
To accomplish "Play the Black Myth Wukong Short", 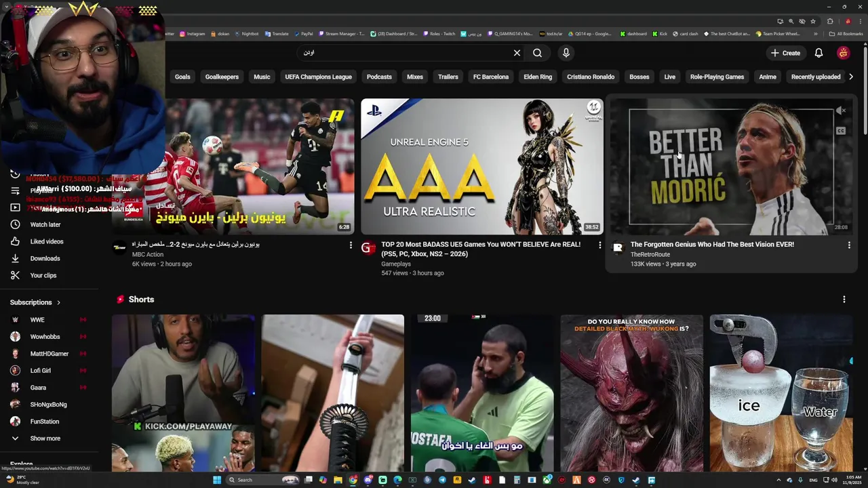I will 631,393.
